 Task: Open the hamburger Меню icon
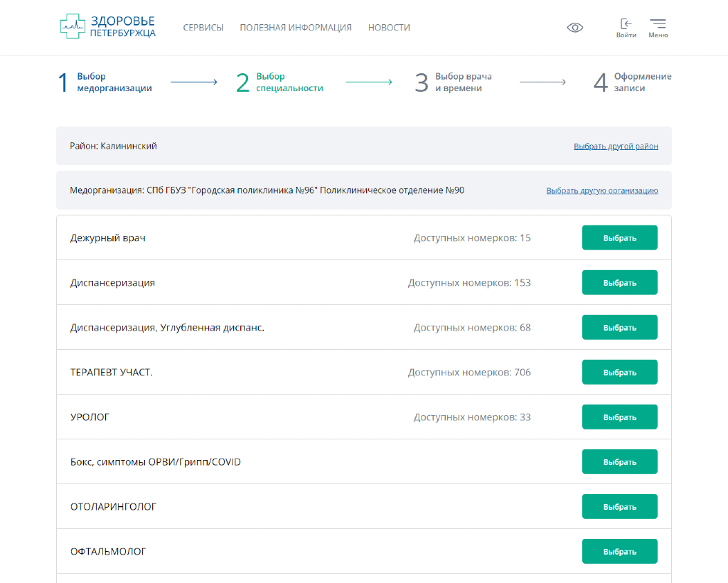click(x=658, y=28)
